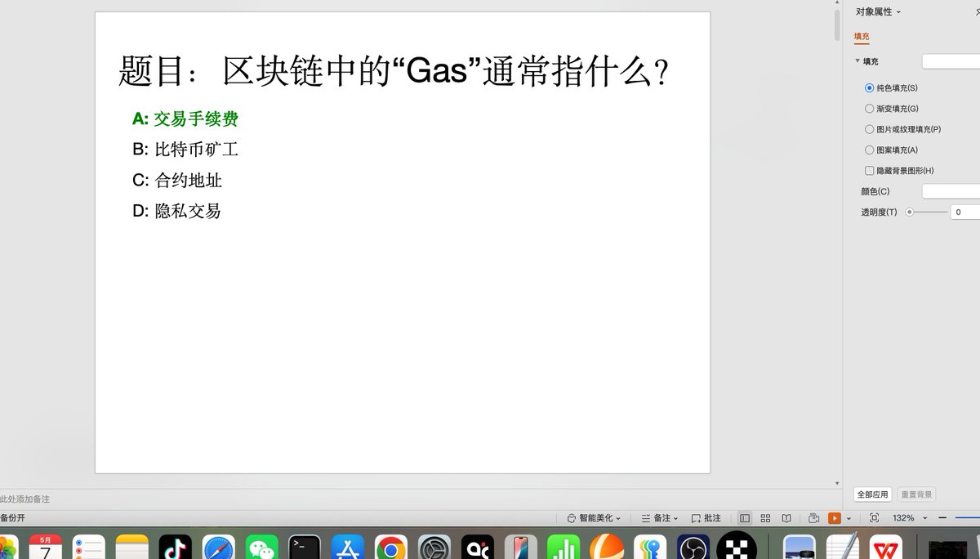The image size is (980, 559).
Task: Launch Safari from the Dock
Action: pyautogui.click(x=219, y=548)
